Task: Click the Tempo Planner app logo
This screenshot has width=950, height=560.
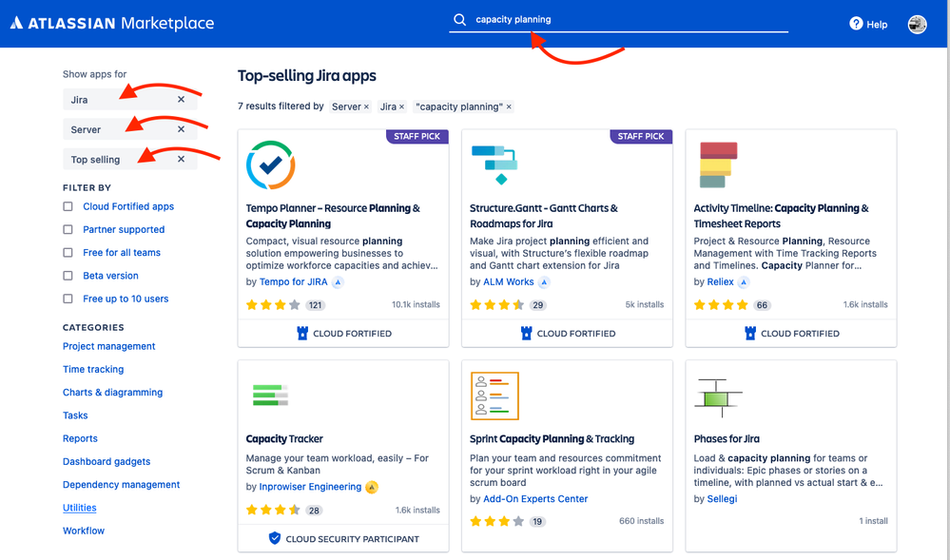Action: coord(270,164)
